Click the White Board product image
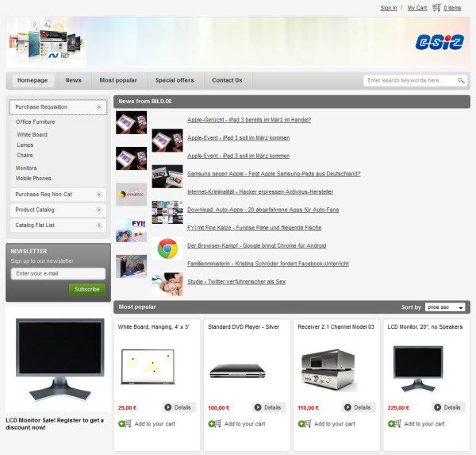The height and width of the screenshot is (455, 476). pos(148,367)
